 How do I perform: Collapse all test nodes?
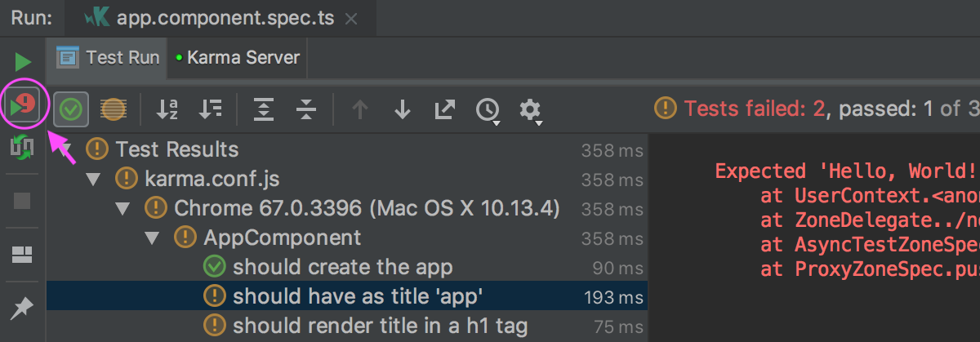click(306, 109)
